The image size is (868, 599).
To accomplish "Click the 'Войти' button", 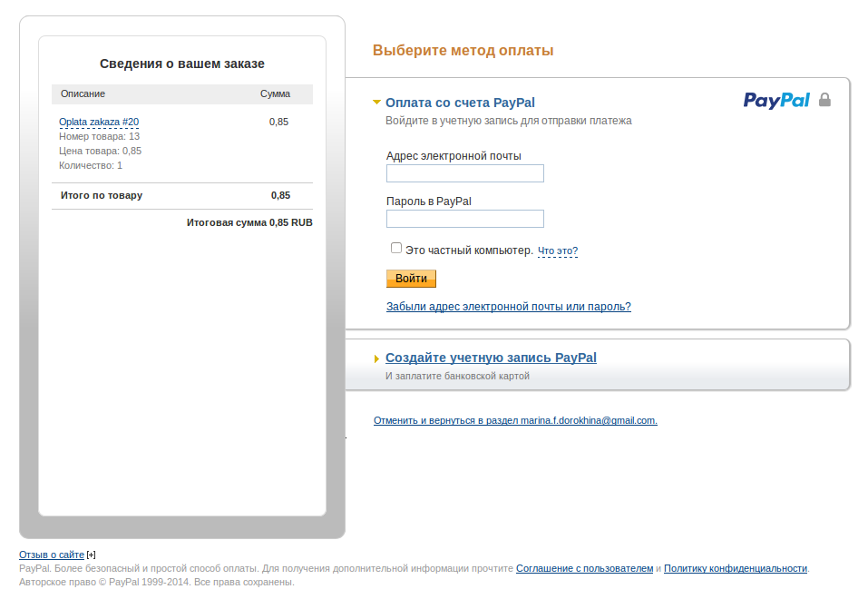I will click(x=411, y=279).
